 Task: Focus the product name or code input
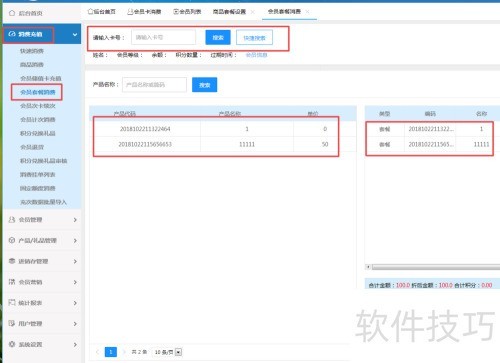[x=154, y=85]
